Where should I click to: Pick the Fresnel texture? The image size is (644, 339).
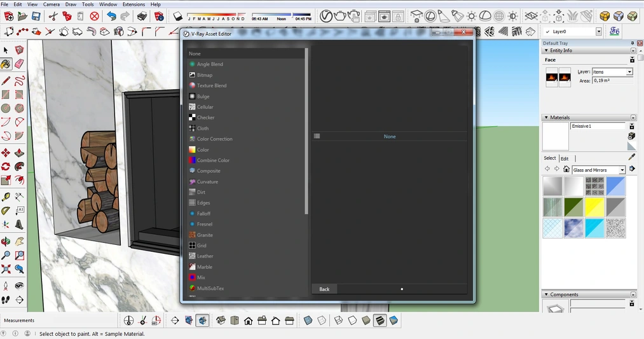(205, 225)
